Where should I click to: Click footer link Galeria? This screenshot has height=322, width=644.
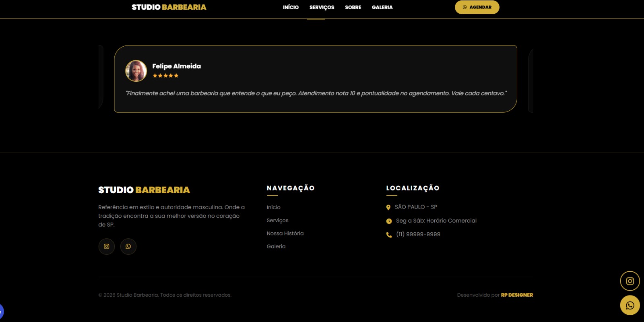pos(276,246)
